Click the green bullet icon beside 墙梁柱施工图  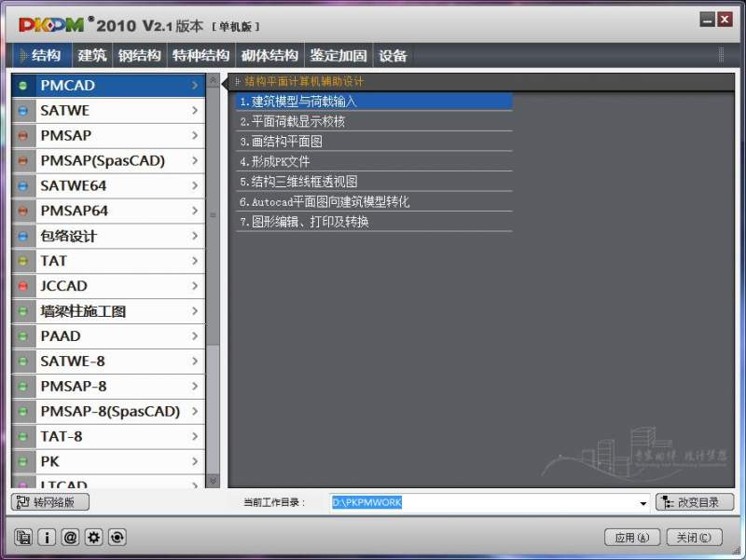pos(22,311)
